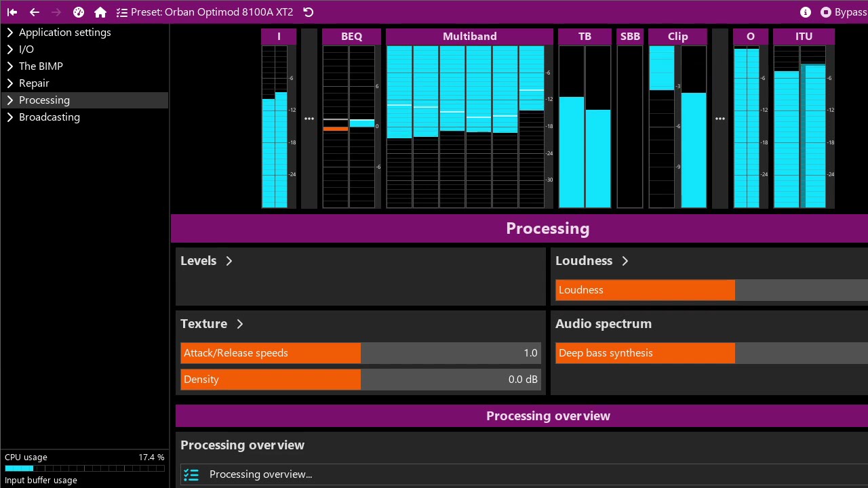Click ellipsis between Clip and O meters
The width and height of the screenshot is (868, 488).
tap(720, 119)
